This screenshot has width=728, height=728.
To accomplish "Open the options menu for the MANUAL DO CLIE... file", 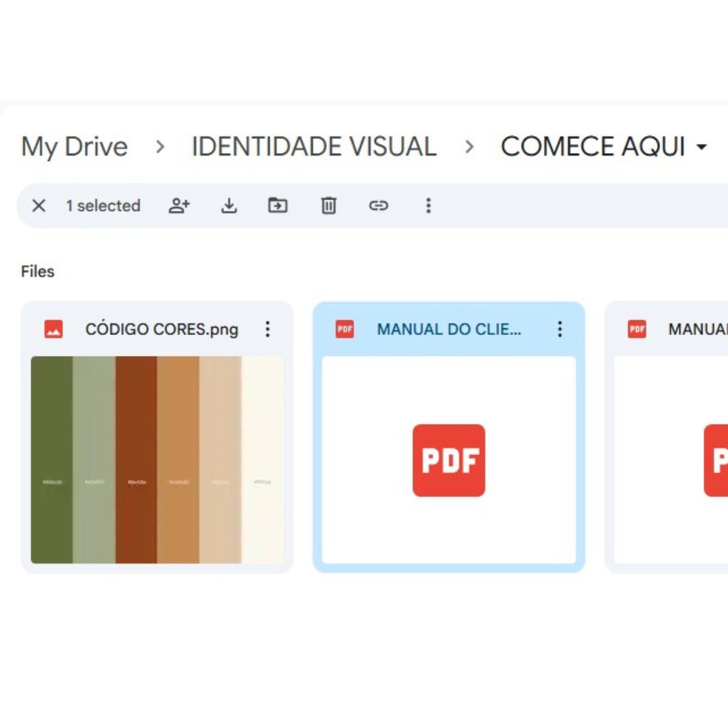I will click(x=560, y=329).
